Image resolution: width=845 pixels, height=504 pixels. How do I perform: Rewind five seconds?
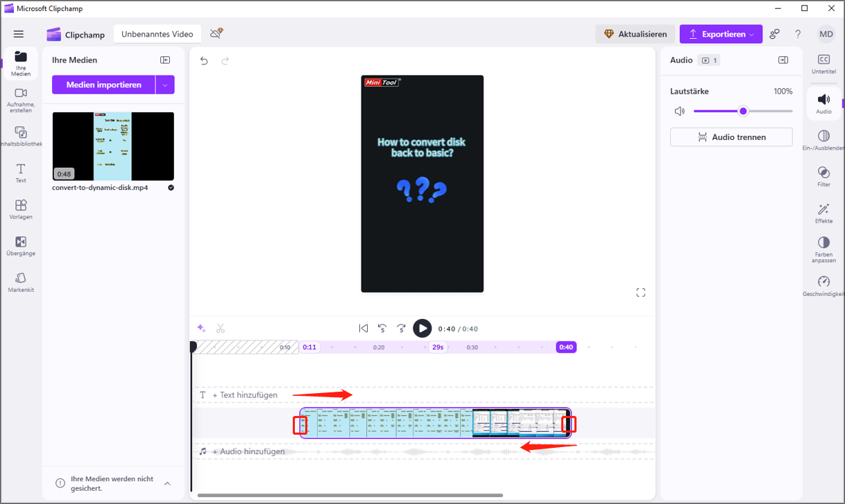tap(382, 329)
